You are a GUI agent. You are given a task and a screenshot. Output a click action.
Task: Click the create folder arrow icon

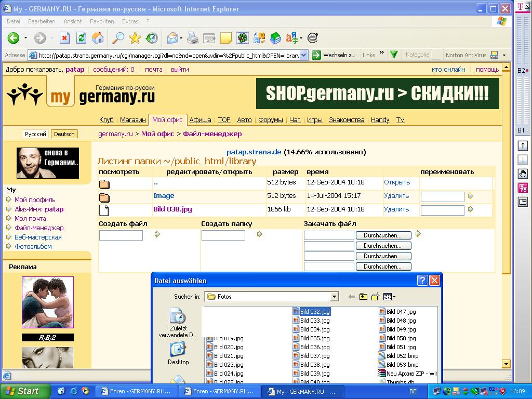pyautogui.click(x=260, y=234)
